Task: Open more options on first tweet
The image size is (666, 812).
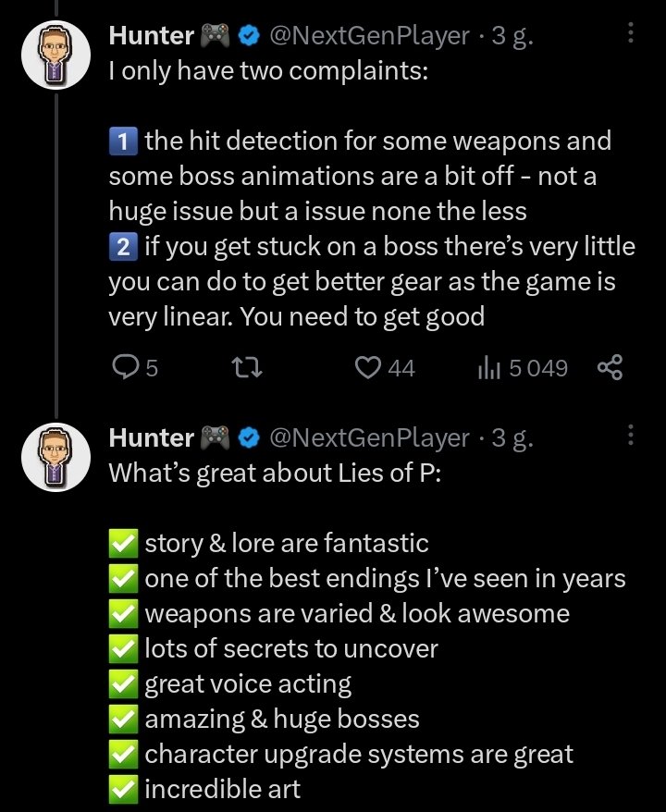Action: coord(631,35)
